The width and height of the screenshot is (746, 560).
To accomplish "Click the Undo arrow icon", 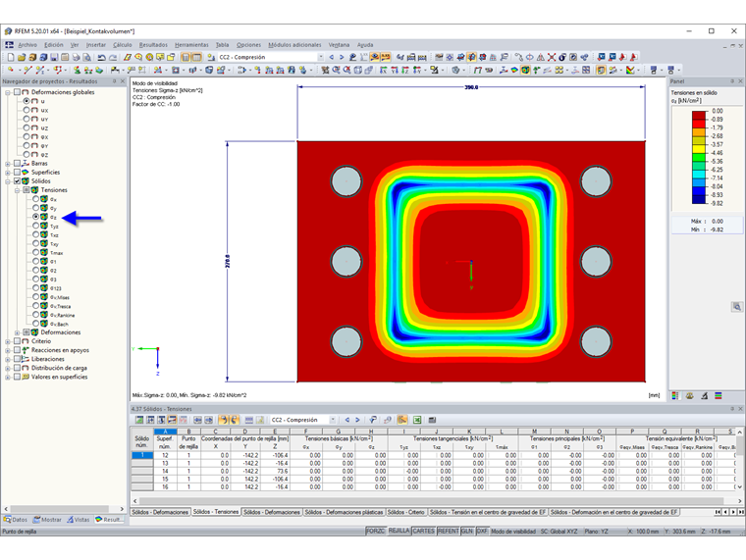I will (101, 57).
